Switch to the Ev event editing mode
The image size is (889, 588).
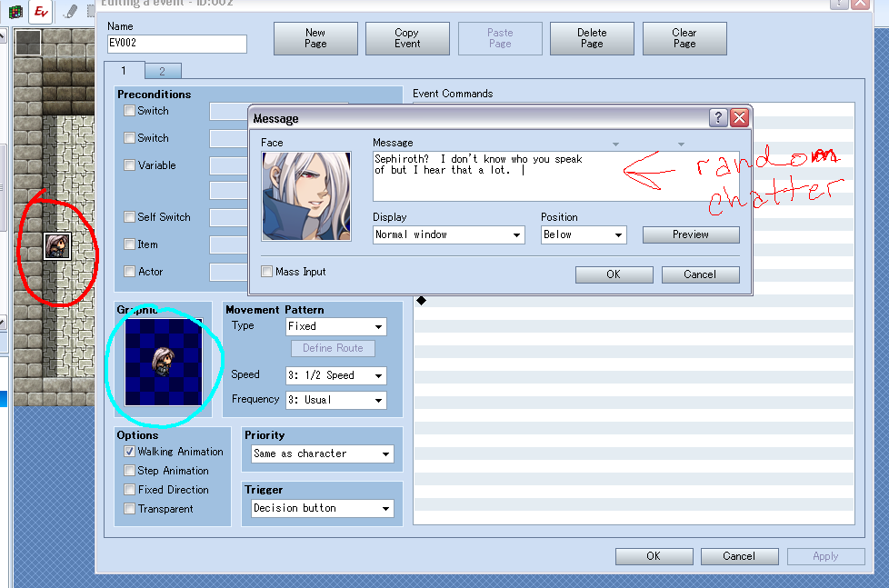pos(41,11)
